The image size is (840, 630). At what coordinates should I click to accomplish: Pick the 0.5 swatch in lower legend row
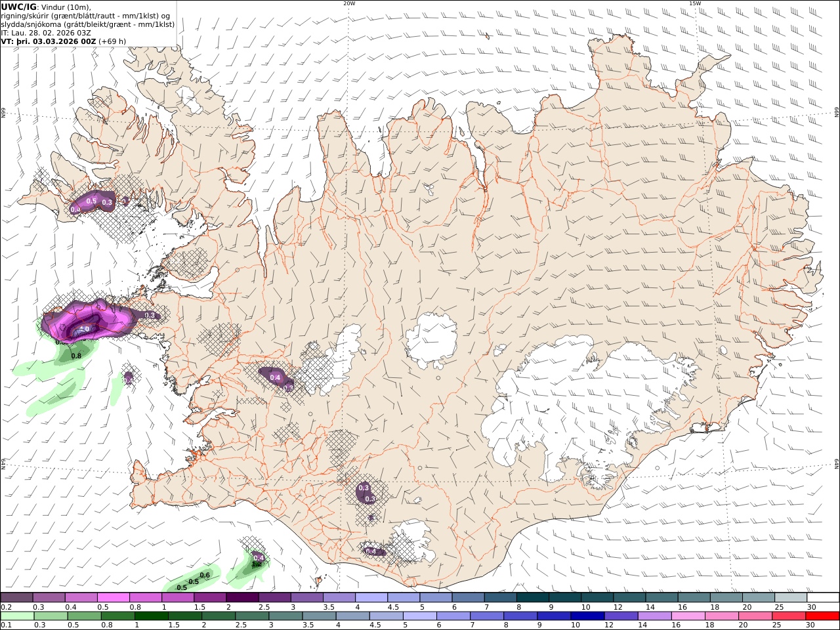85,616
